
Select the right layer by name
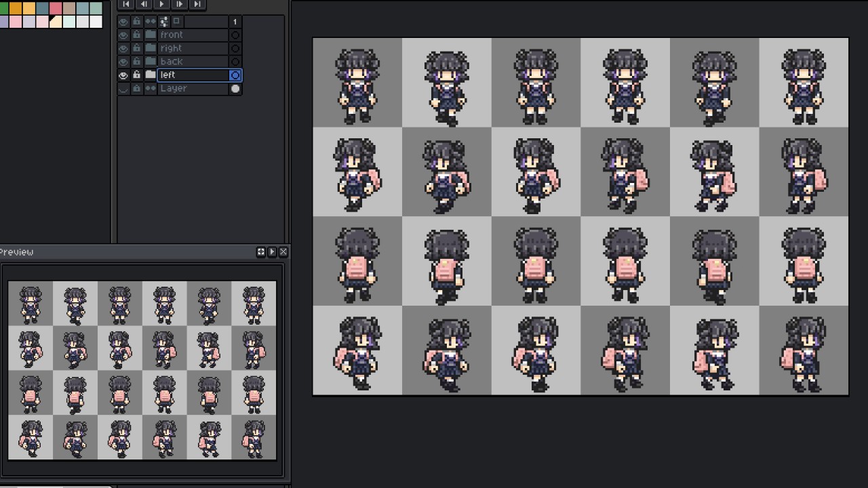(172, 49)
